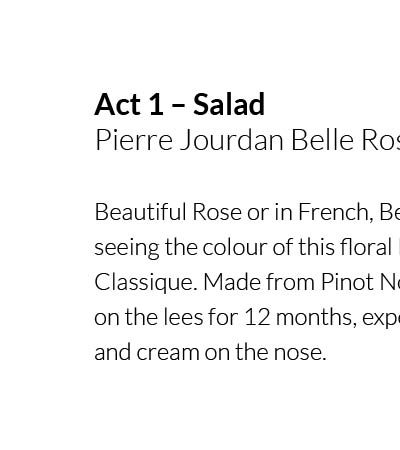Screen dimensions: 400x450
Task: Click "Act 1" in the bold heading
Action: pos(129,104)
